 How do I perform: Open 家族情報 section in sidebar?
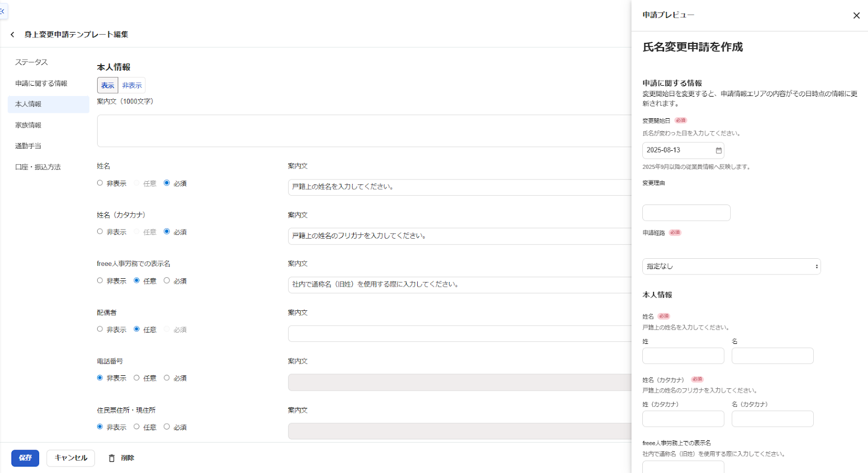point(28,125)
